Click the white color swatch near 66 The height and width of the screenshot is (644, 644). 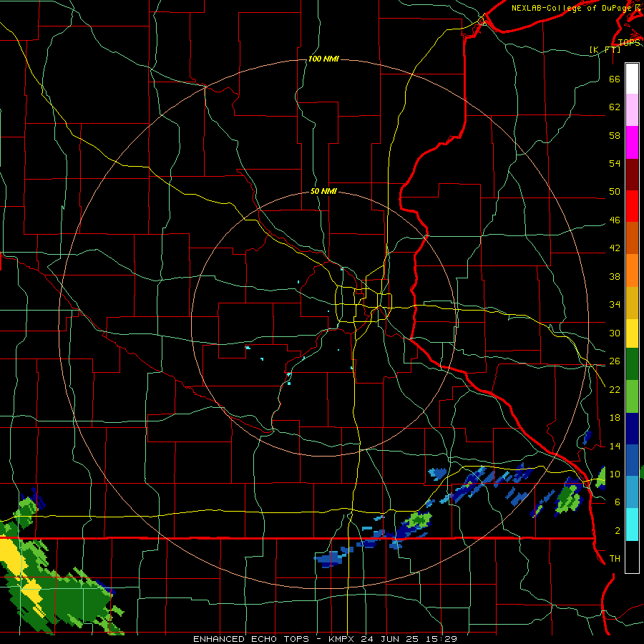click(632, 79)
